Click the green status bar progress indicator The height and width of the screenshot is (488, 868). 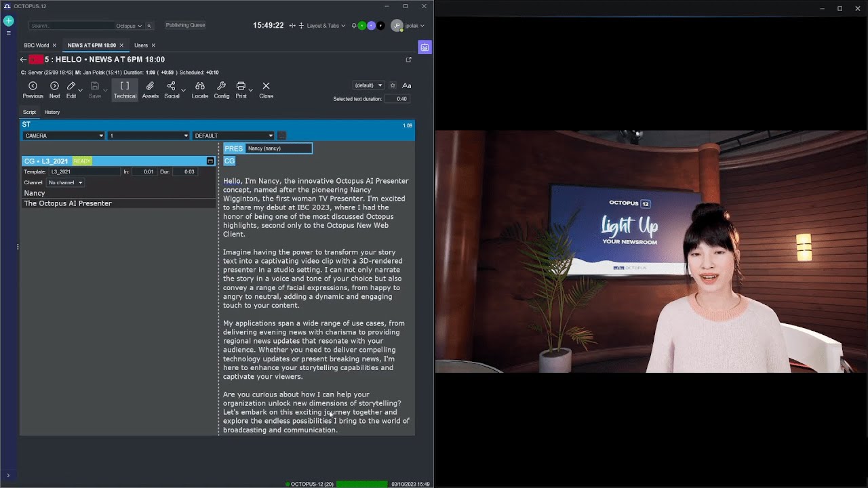pyautogui.click(x=362, y=484)
